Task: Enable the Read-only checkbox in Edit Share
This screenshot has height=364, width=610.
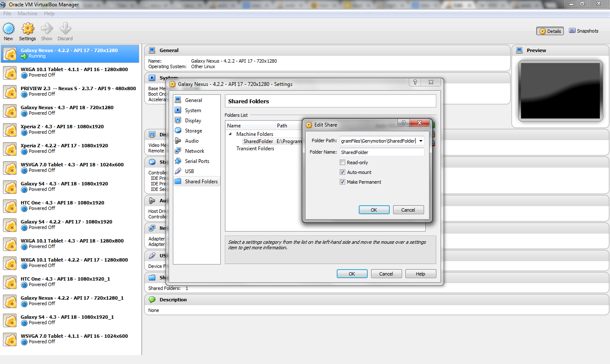Action: (342, 163)
